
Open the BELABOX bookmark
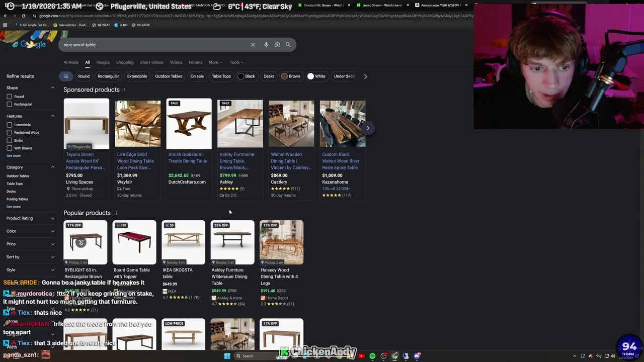coord(140,25)
